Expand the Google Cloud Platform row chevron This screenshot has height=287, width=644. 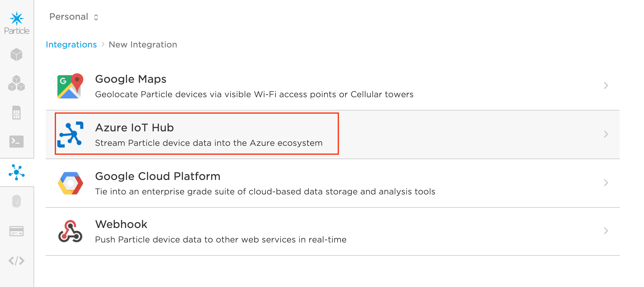(x=606, y=183)
